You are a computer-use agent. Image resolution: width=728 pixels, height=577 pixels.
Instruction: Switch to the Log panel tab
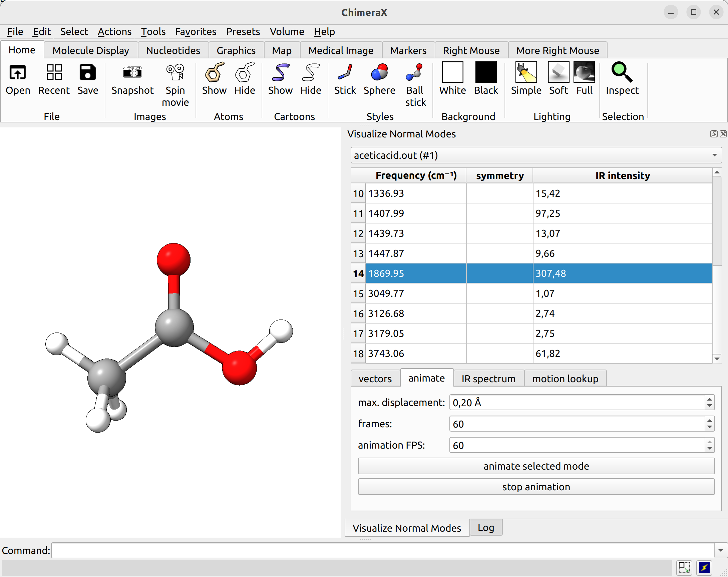point(485,527)
